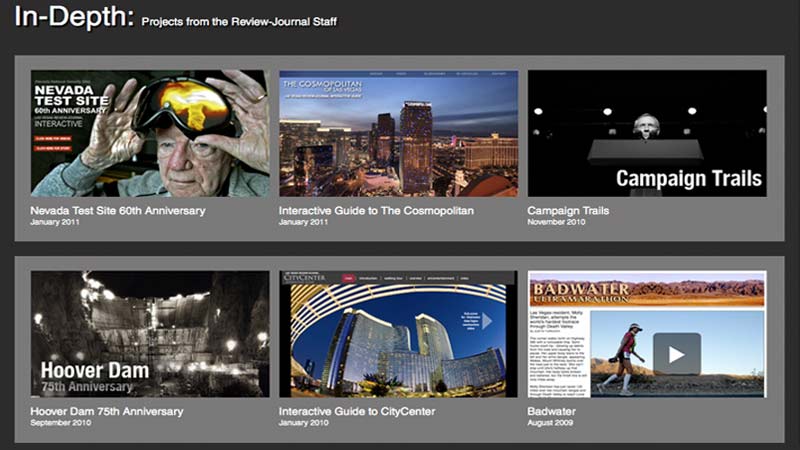Click the lower red button on the Nevada Test Site image

(x=53, y=148)
